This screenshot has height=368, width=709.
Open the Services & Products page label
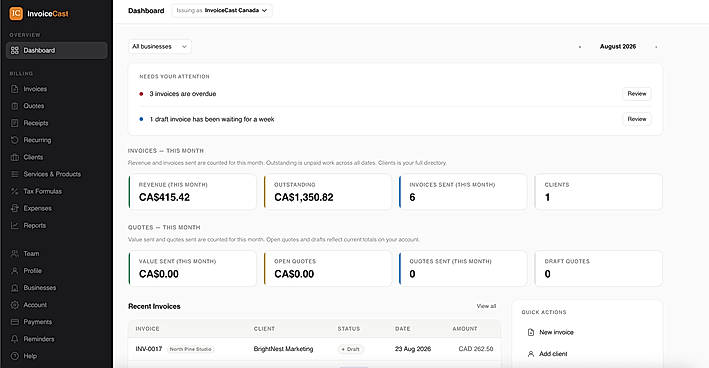click(52, 174)
